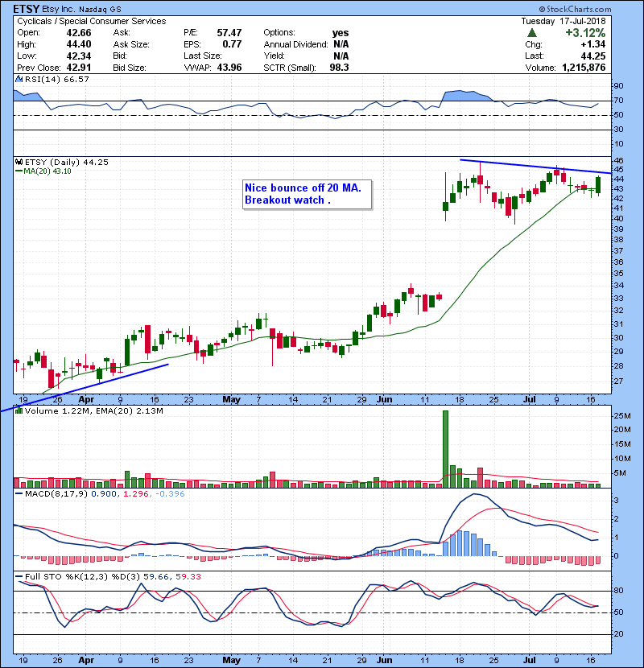Click the EPS value 0.77
The width and height of the screenshot is (644, 668).
[233, 44]
